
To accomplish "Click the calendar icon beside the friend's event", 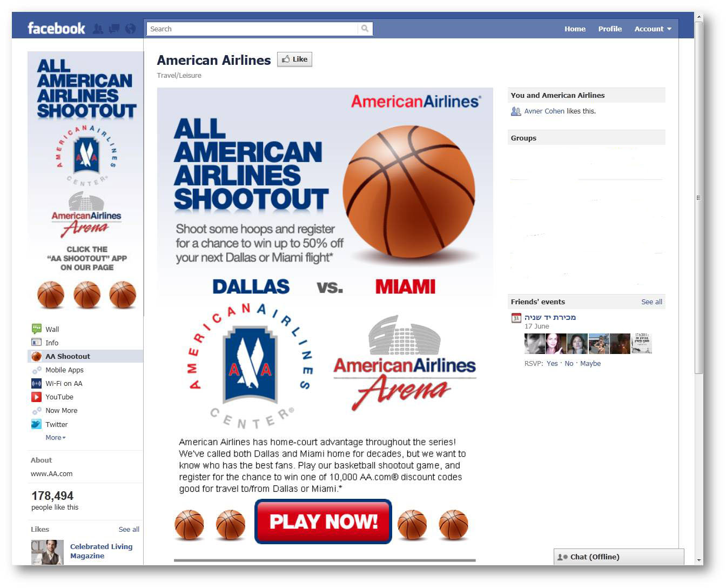I will [x=516, y=318].
